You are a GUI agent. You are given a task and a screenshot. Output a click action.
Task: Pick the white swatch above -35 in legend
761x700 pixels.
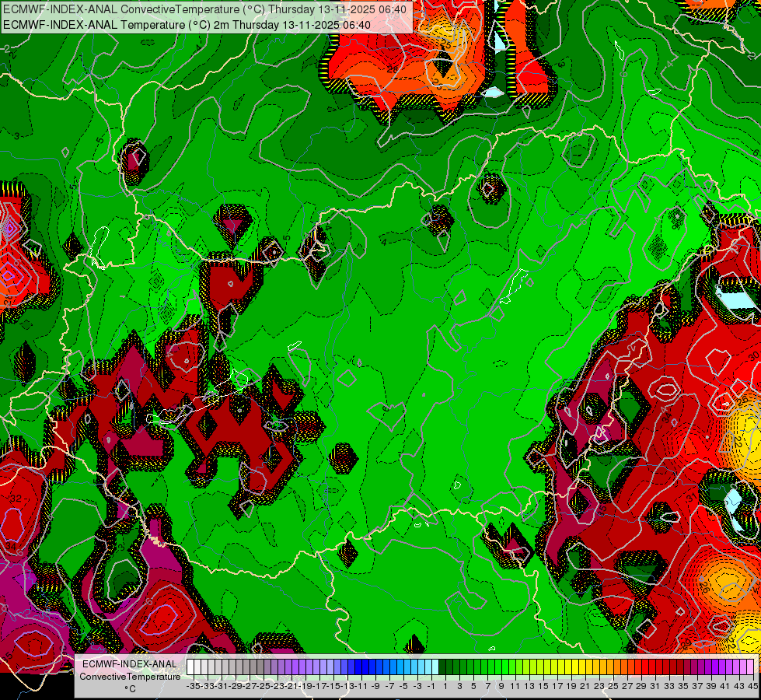coord(190,667)
